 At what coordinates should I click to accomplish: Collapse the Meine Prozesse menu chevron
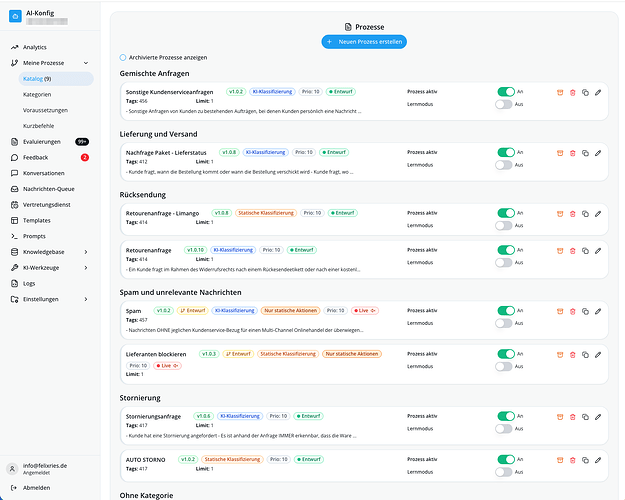click(86, 63)
